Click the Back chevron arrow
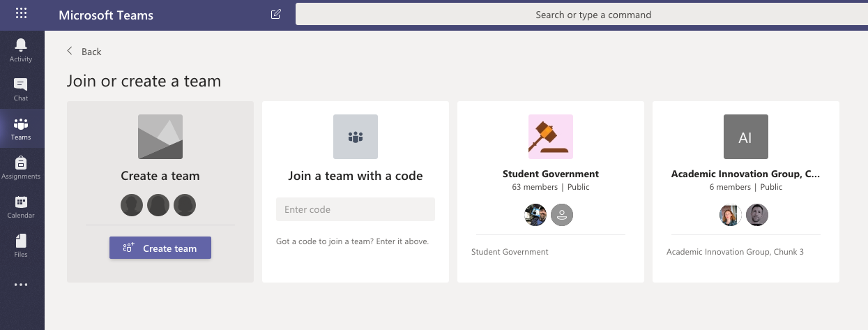Screen dimensions: 868x330 click(x=70, y=51)
